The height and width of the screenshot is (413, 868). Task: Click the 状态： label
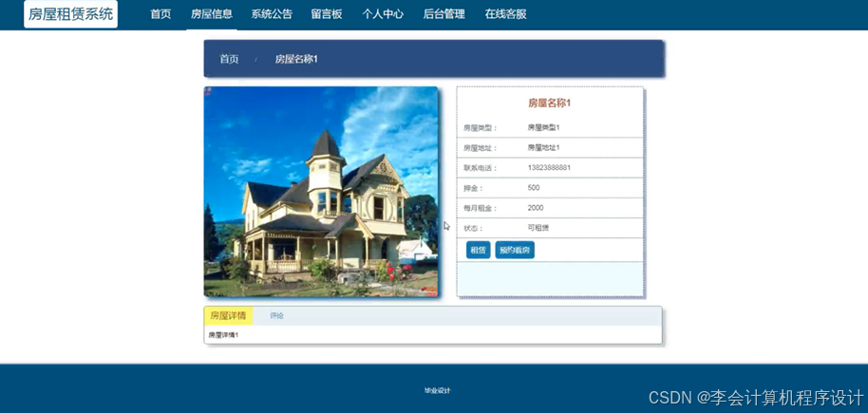(473, 228)
